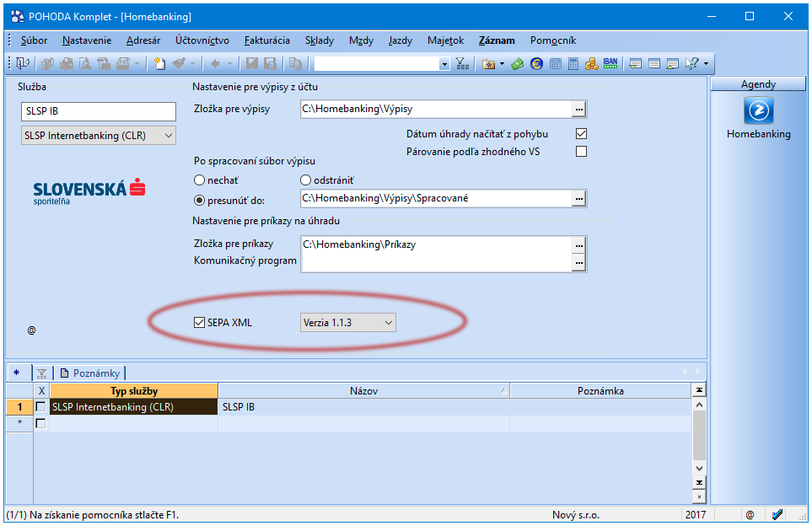
Task: Open the Fakturácia menu
Action: click(x=267, y=40)
